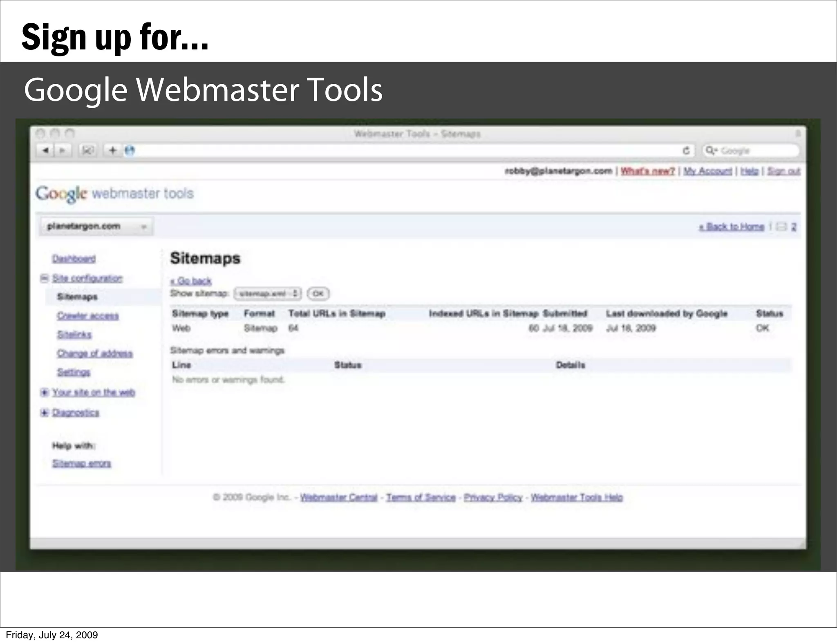The height and width of the screenshot is (644, 837).
Task: Click the site globe icon in the address bar
Action: pos(130,151)
